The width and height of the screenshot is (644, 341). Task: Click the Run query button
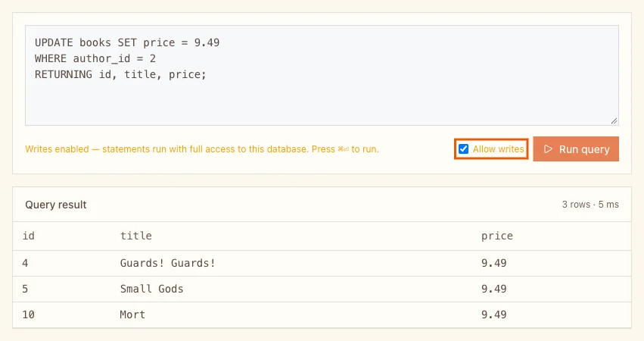pos(576,149)
